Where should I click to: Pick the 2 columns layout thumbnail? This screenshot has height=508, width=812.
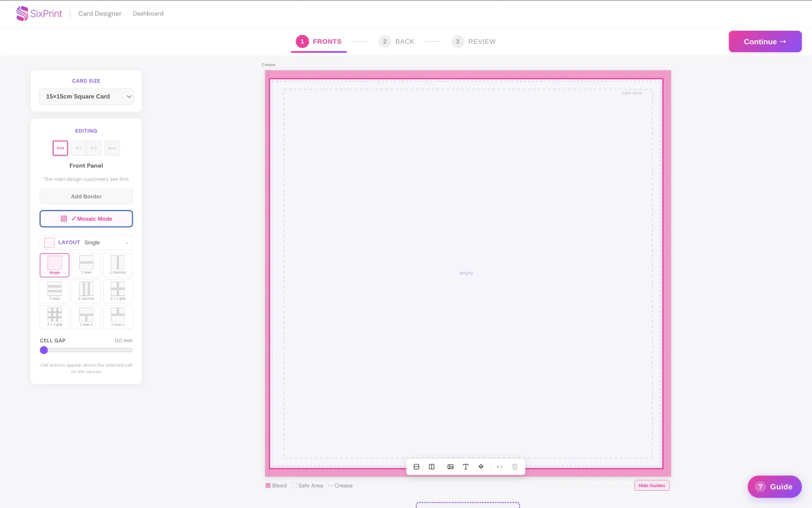118,265
